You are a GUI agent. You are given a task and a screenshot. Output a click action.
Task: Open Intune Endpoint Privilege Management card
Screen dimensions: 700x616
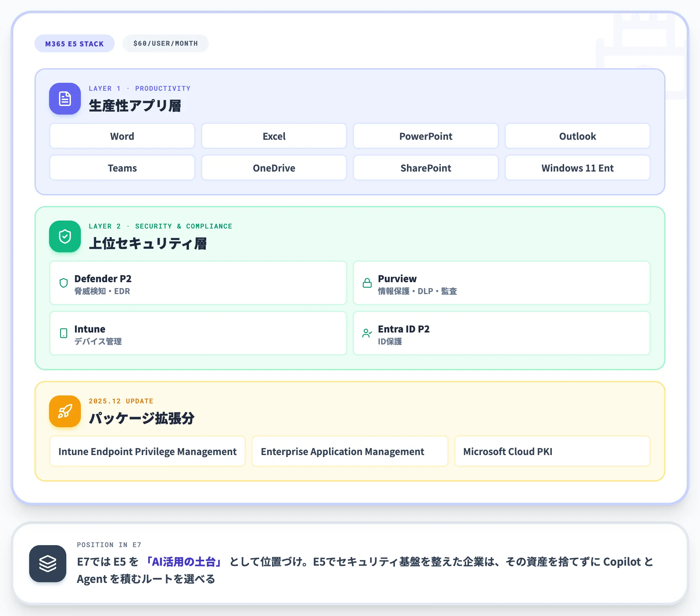(147, 451)
